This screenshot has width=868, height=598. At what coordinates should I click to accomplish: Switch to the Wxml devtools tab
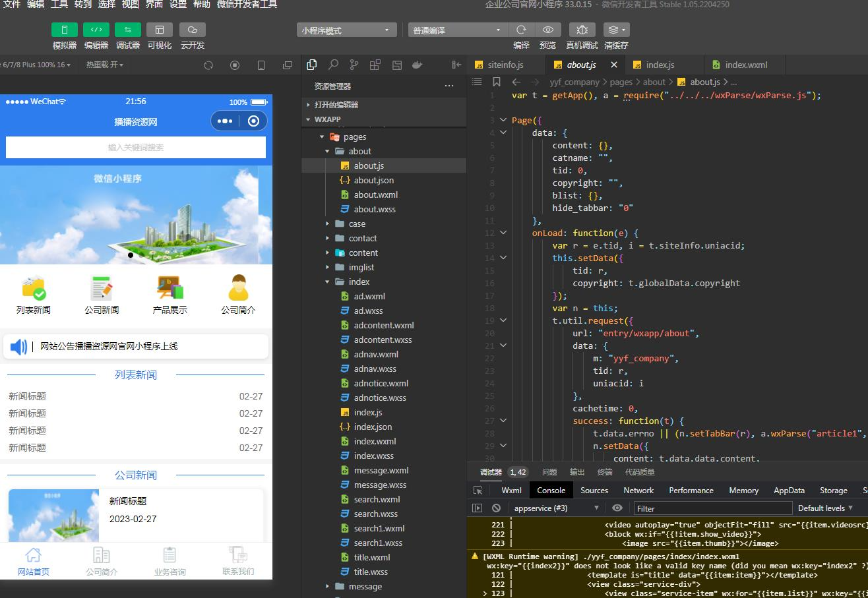click(x=511, y=490)
